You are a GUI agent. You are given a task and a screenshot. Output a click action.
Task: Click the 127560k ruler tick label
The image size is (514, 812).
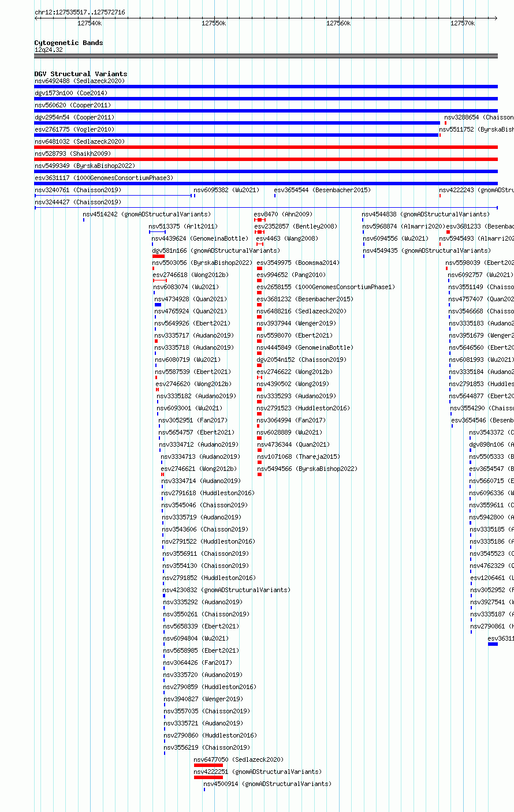click(x=338, y=23)
